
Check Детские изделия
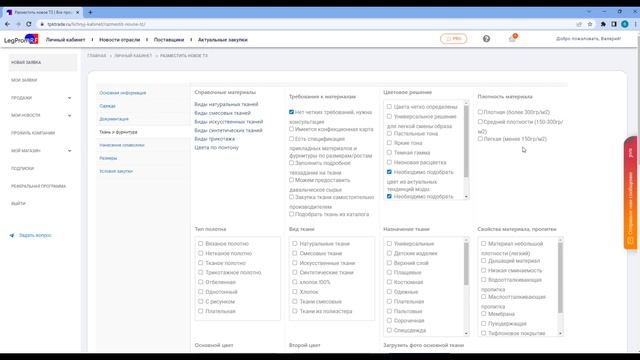click(389, 253)
